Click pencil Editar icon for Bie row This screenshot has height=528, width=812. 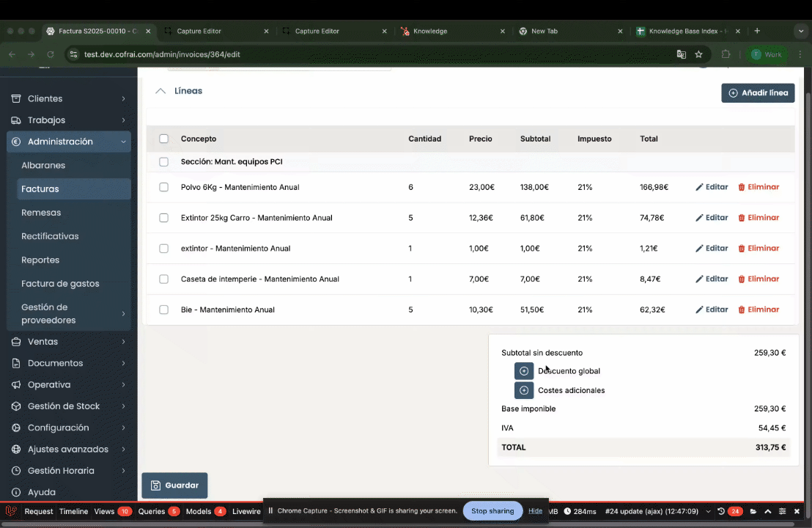[699, 309]
